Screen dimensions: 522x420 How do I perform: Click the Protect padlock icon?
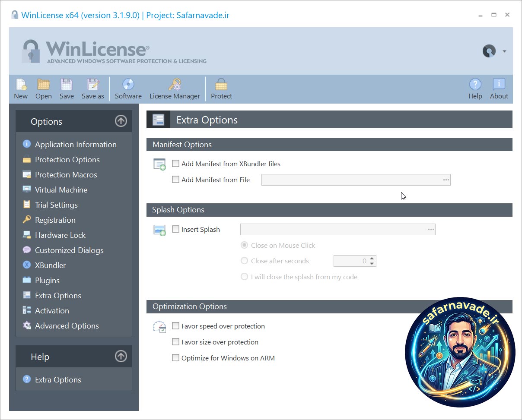[x=221, y=84]
